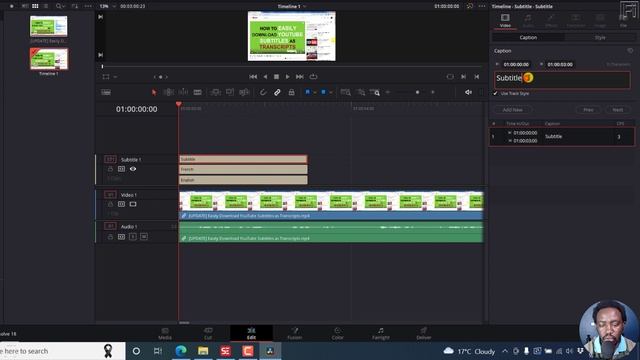Select caption row 1 in the list
640x360 pixels.
coord(562,137)
